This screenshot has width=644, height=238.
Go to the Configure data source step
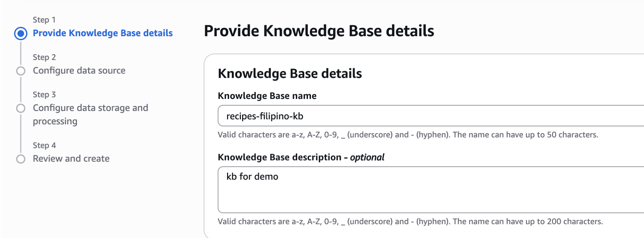79,71
